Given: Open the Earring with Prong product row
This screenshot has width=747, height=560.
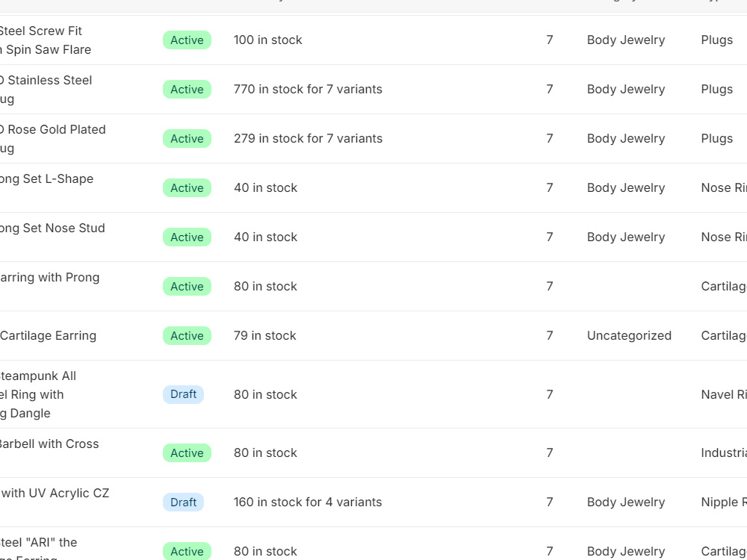Looking at the screenshot, I should 49,278.
